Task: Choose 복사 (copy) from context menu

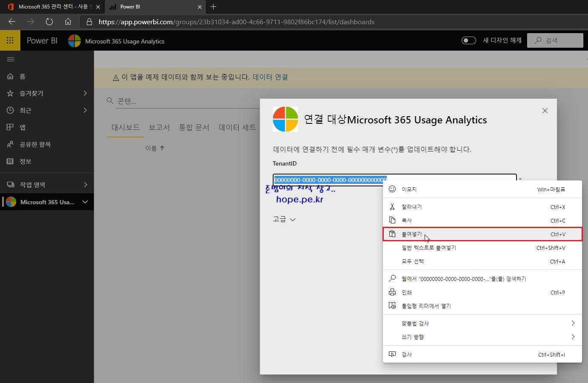Action: (x=482, y=220)
